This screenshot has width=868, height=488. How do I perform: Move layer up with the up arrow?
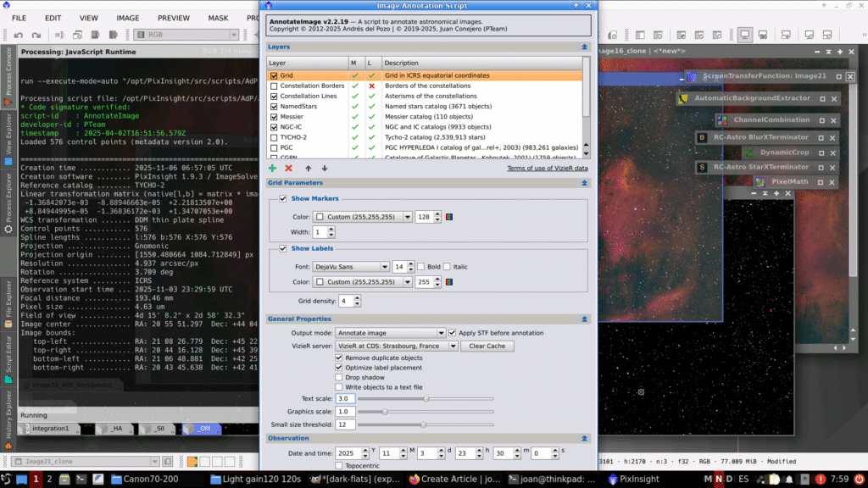coord(309,169)
